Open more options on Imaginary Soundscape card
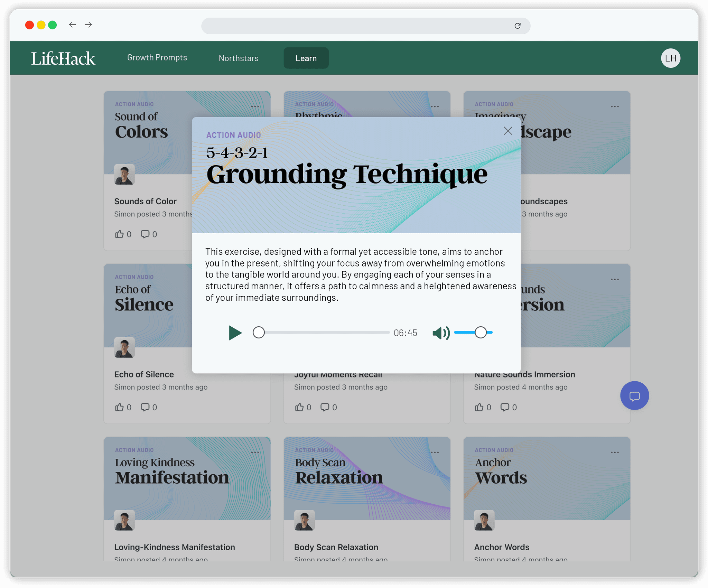The image size is (708, 588). point(615,106)
